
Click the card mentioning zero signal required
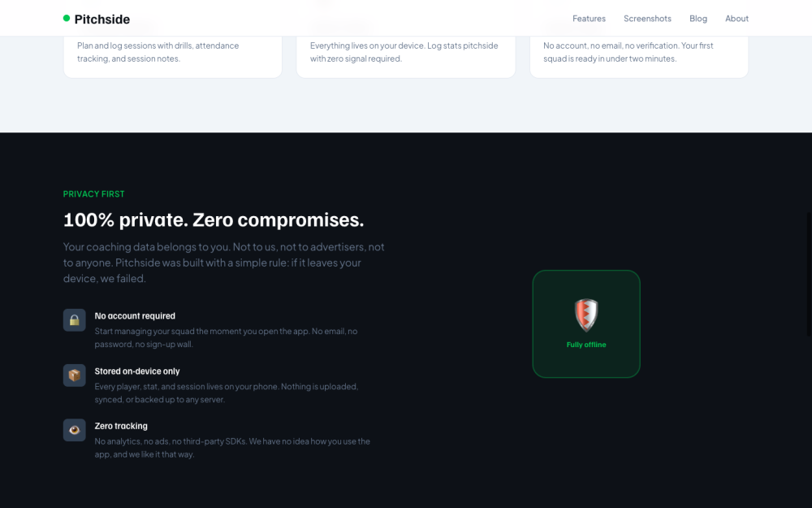click(x=406, y=49)
